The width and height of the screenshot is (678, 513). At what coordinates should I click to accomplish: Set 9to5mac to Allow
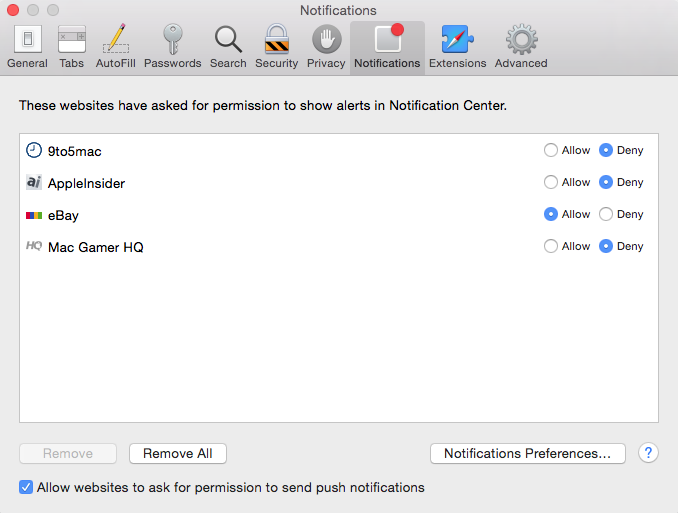550,150
